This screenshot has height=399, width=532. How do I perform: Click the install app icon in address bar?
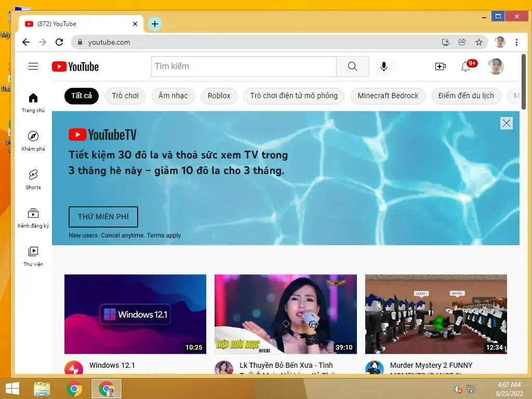coord(445,42)
